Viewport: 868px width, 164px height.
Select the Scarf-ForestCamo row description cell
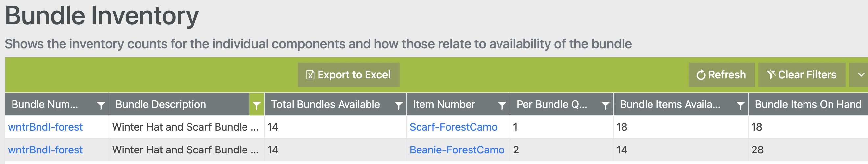pos(185,127)
